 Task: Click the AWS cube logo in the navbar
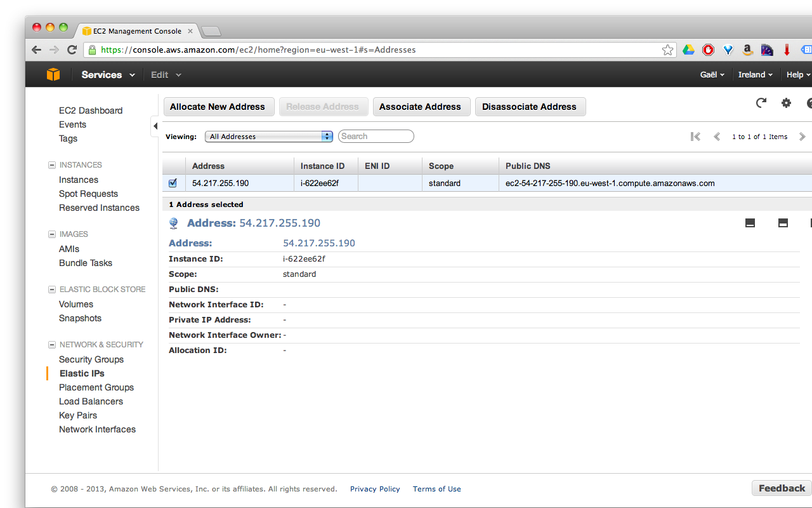(53, 74)
